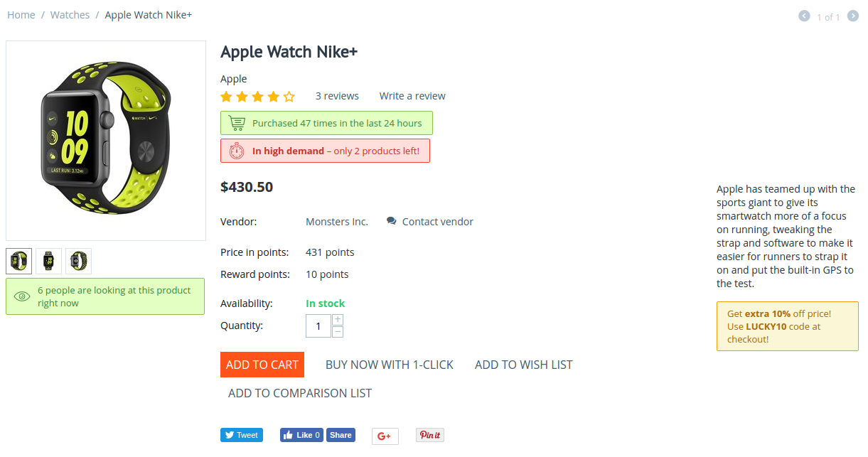Open the Watches breadcrumb category
868x457 pixels.
70,15
